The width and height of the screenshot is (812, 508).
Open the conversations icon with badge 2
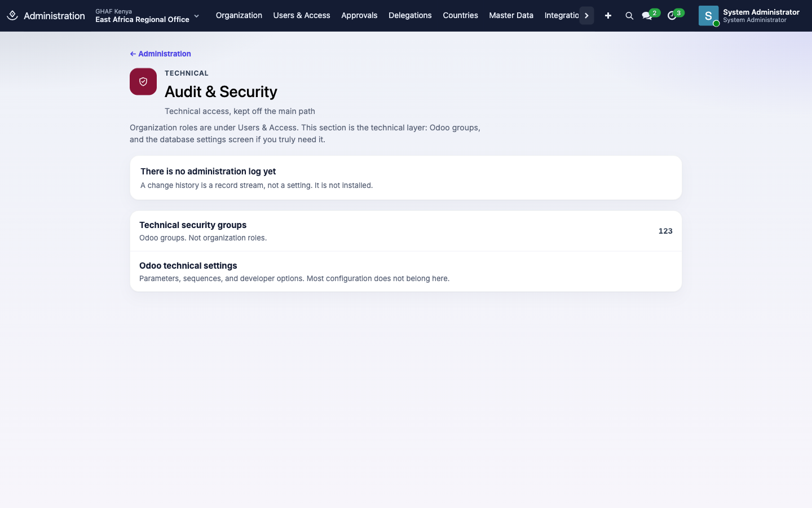650,15
